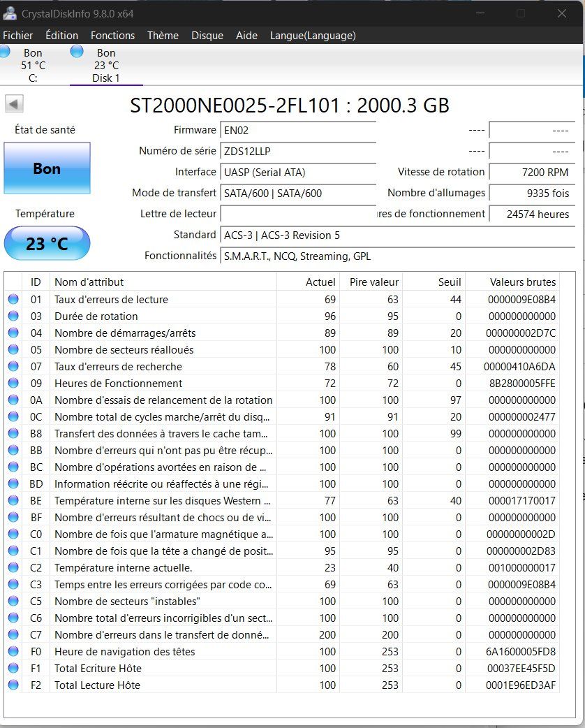Select row Durée de rotation
The height and width of the screenshot is (728, 585).
[281, 316]
